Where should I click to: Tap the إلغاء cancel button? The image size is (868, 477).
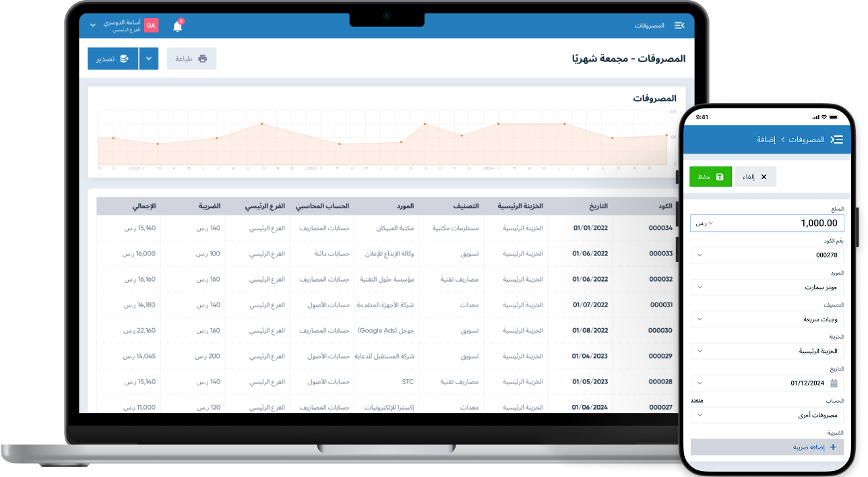[x=755, y=177]
